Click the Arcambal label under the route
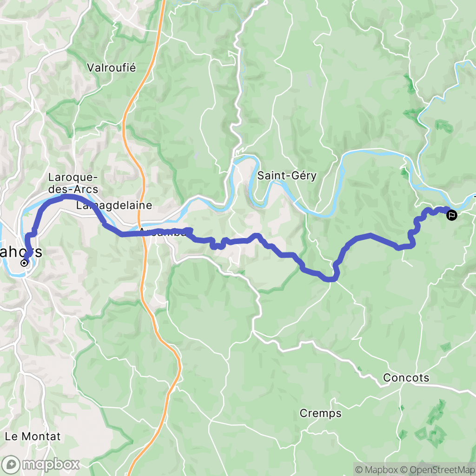The width and height of the screenshot is (476, 476). (x=162, y=232)
